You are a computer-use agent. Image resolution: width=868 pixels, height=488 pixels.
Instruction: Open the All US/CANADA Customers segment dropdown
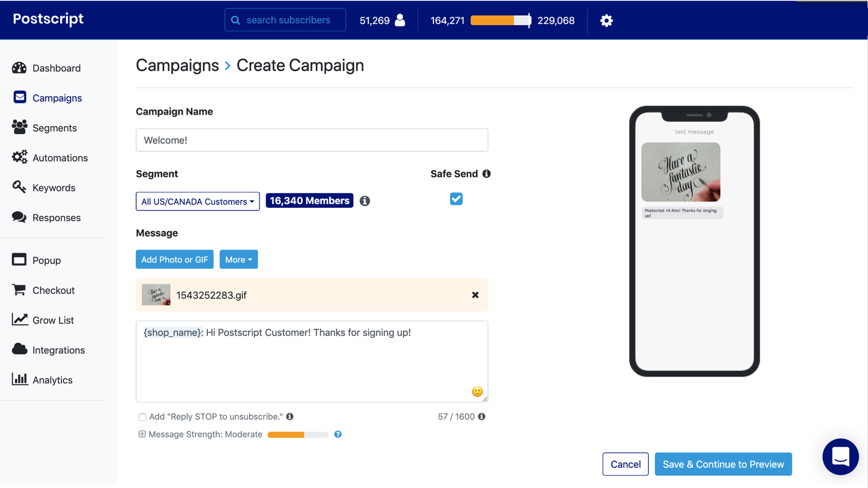(x=197, y=201)
